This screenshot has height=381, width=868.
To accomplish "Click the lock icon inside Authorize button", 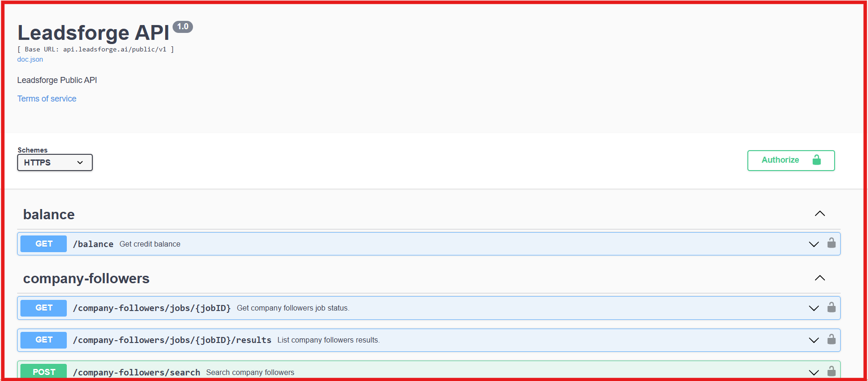I will pyautogui.click(x=817, y=160).
